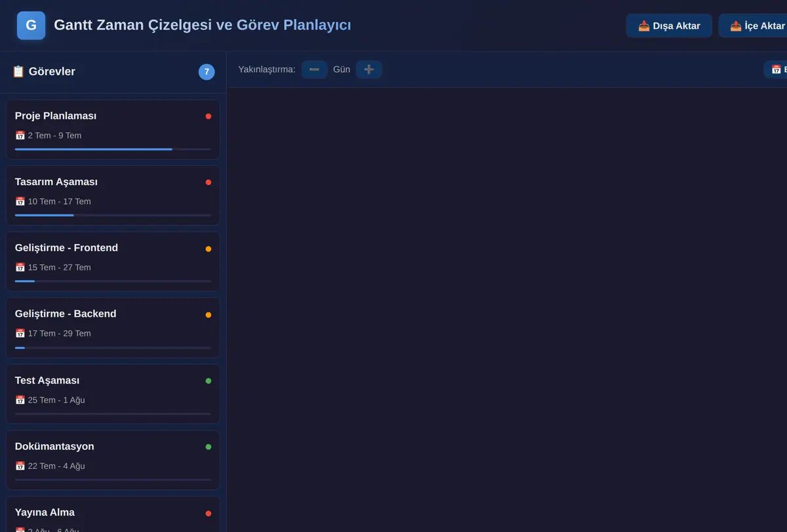Click the Gantt Zaman Çizelgesi title

pyautogui.click(x=202, y=26)
